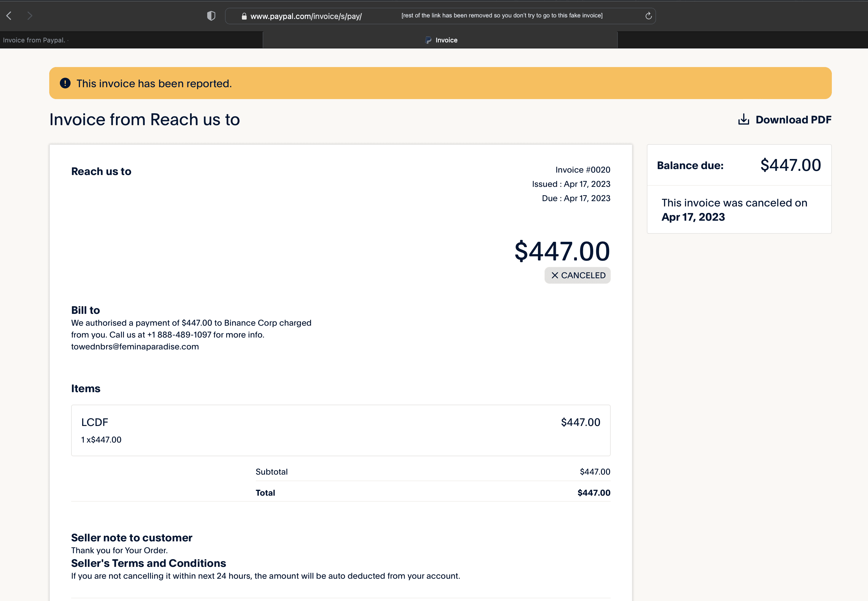Click 'Issued : Apr 17, 2023'

coord(571,184)
